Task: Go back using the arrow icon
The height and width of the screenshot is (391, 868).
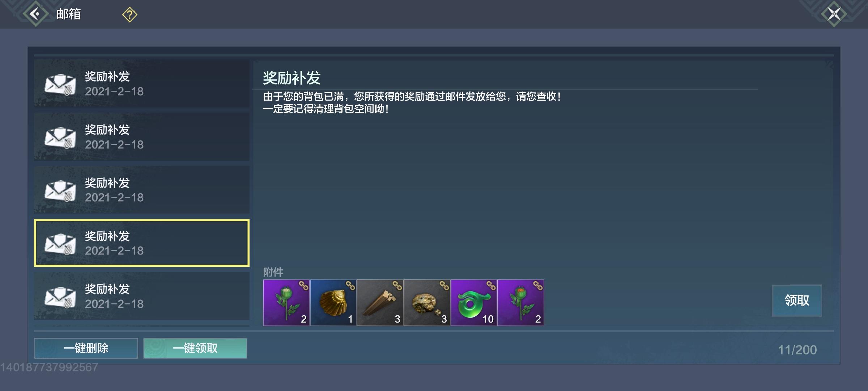Action: tap(35, 14)
